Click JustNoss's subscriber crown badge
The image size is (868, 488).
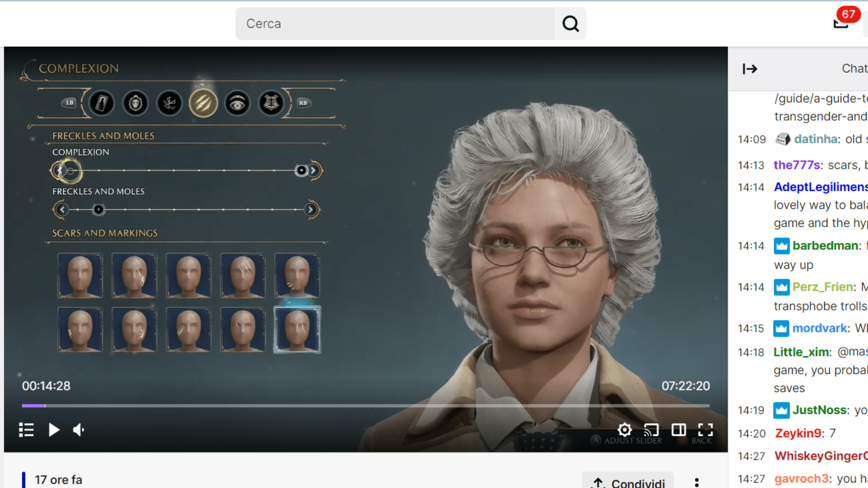(781, 410)
